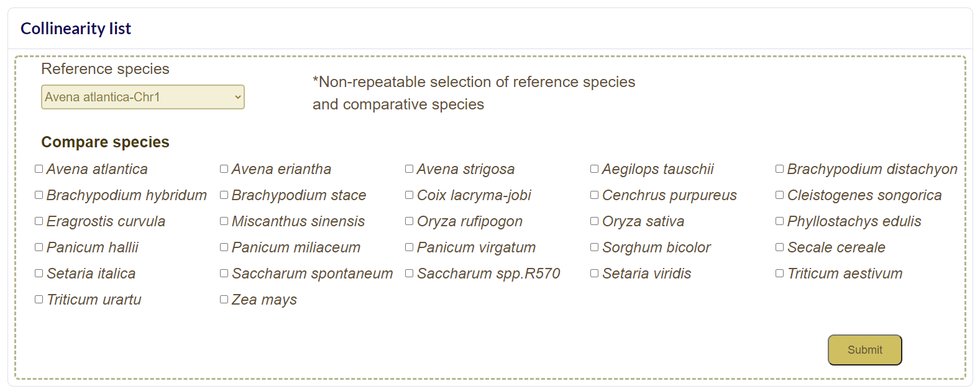
Task: Enable the Triticum urartu checkbox
Action: [39, 300]
